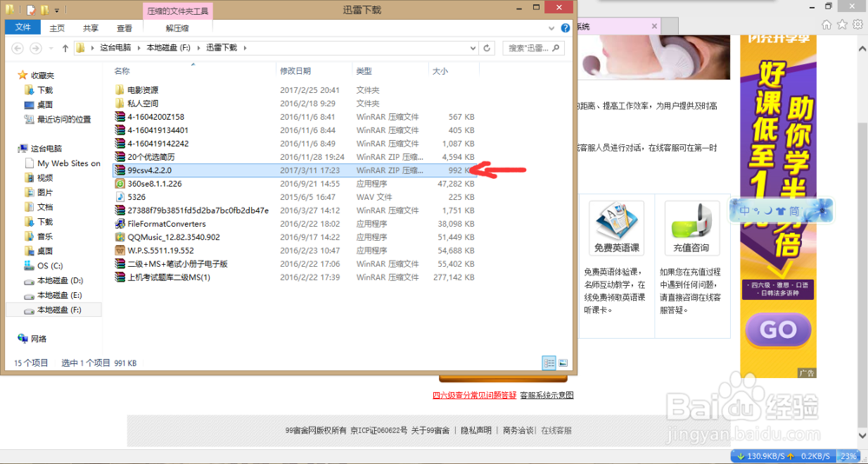Select the 4-1604200Z158 archive icon
Screen dimensions: 868x464
point(120,116)
